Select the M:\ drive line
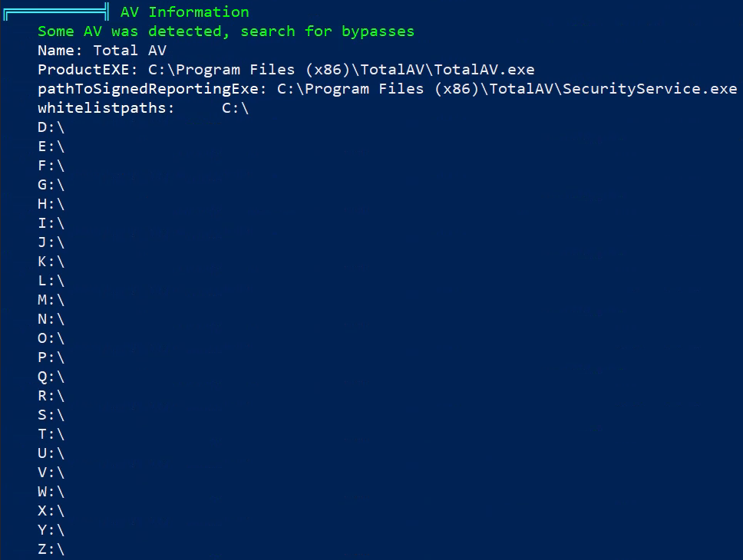 51,300
